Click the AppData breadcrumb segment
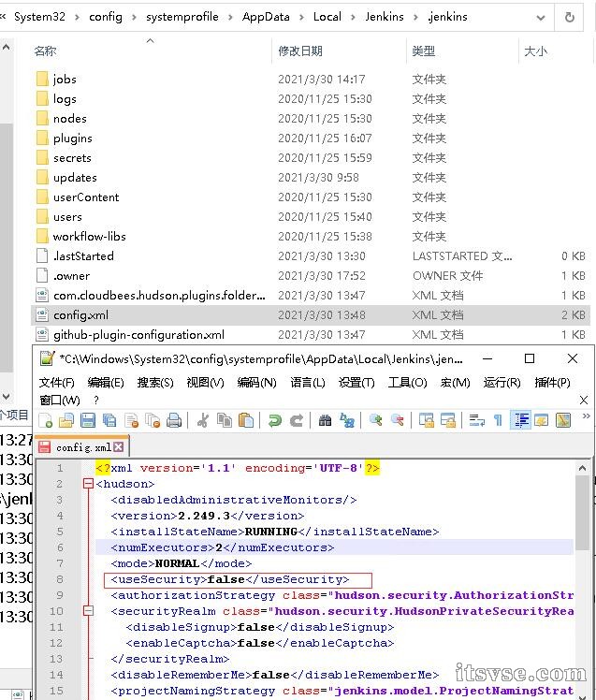Viewport: 596px width, 700px height. pos(266,17)
